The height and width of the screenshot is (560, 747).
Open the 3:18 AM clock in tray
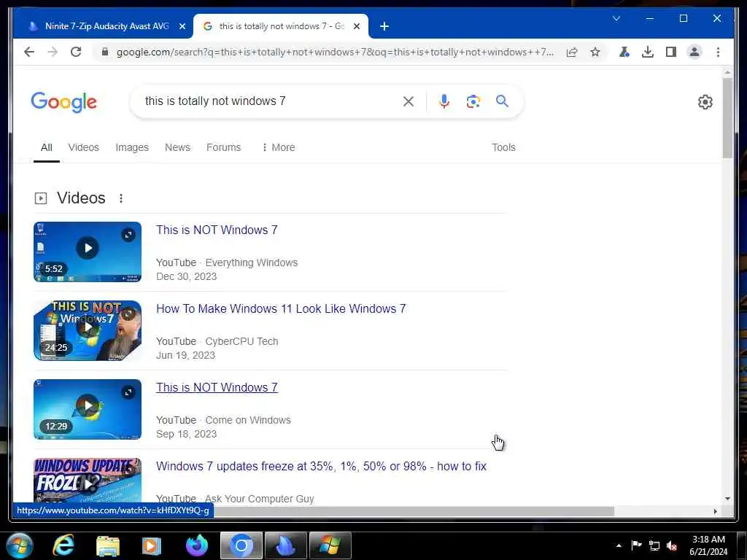(x=708, y=545)
